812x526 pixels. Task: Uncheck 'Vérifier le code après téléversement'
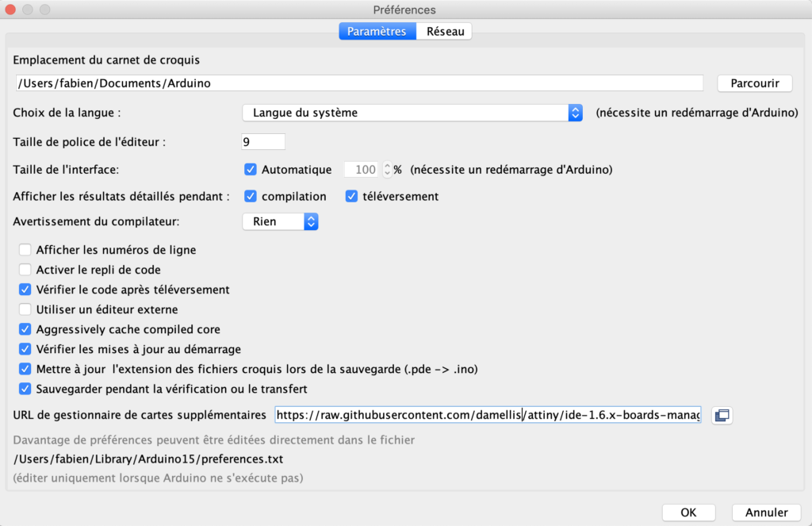(25, 290)
